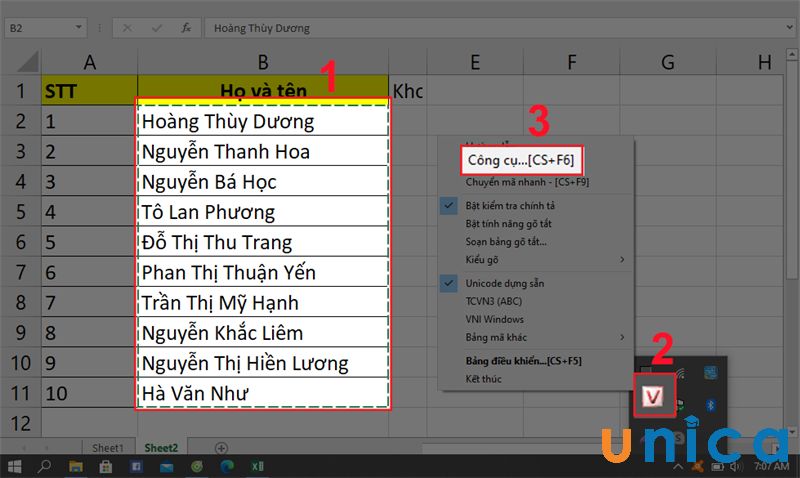The image size is (800, 478).
Task: Click the fx insert function icon
Action: (186, 28)
